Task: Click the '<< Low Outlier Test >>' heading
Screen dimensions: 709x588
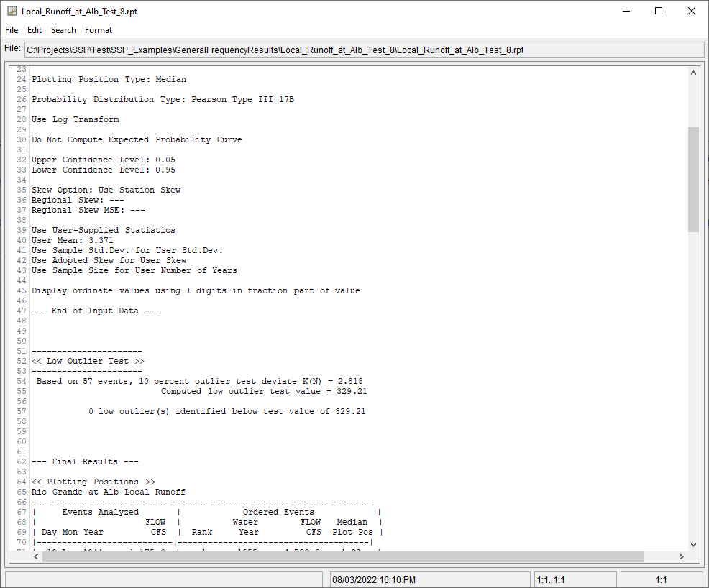Action: coord(88,362)
